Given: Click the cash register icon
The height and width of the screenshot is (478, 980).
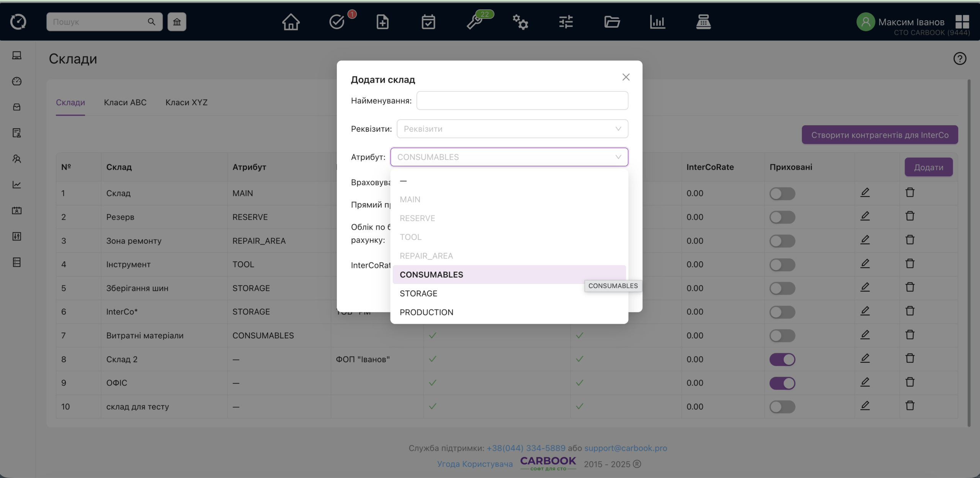Looking at the screenshot, I should tap(703, 22).
